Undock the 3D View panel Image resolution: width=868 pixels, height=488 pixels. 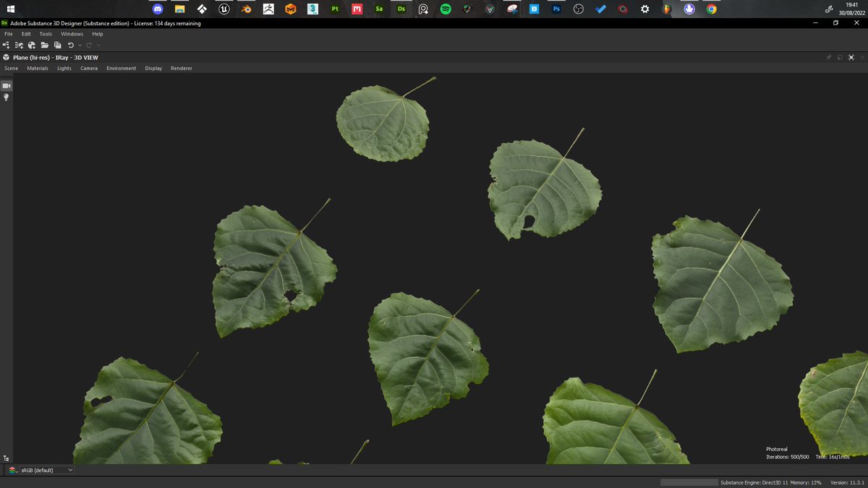click(x=840, y=57)
